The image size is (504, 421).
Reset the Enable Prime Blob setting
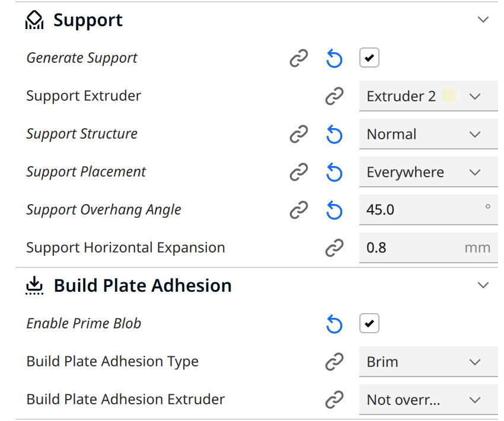(x=334, y=324)
